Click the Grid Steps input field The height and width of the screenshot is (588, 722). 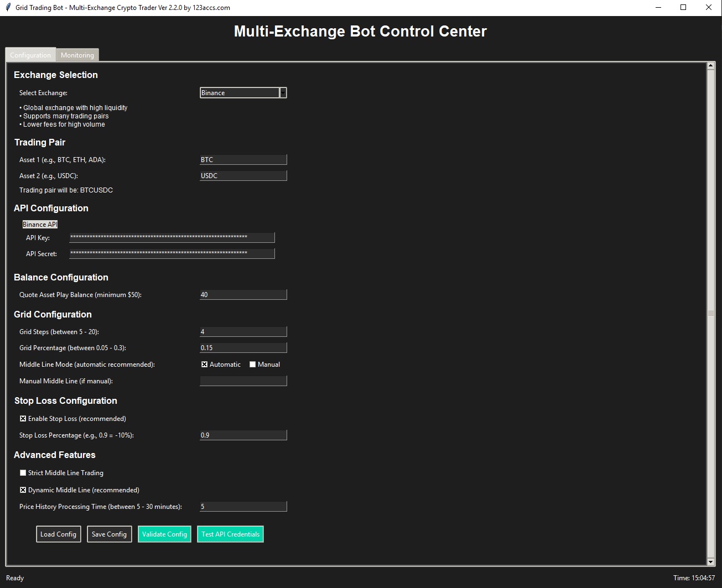coord(243,332)
